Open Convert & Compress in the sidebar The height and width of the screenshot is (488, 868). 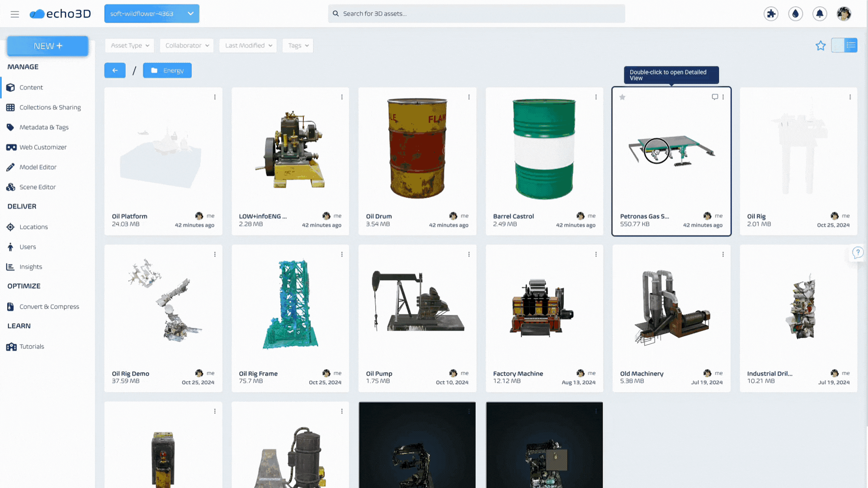(49, 306)
